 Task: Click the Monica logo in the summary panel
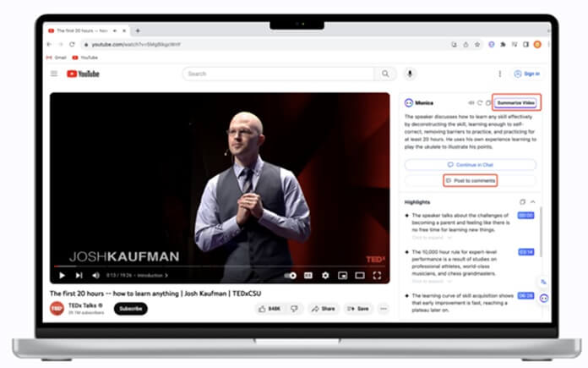click(409, 102)
